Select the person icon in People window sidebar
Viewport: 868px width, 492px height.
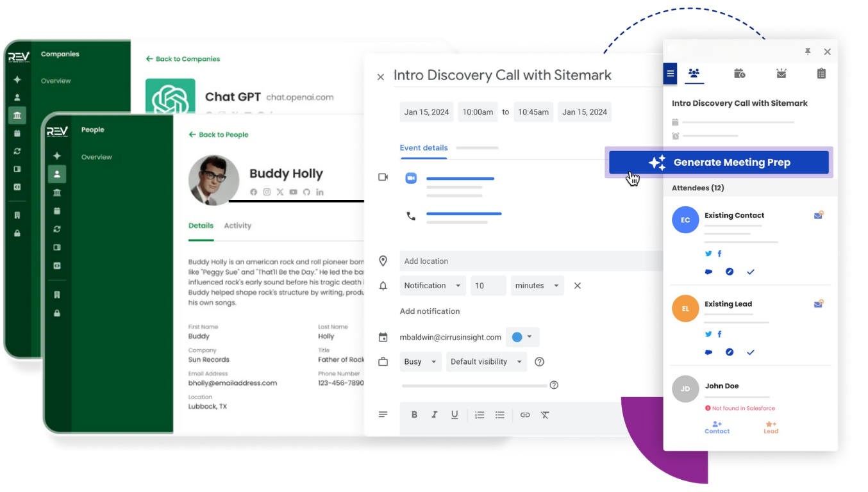click(x=57, y=174)
